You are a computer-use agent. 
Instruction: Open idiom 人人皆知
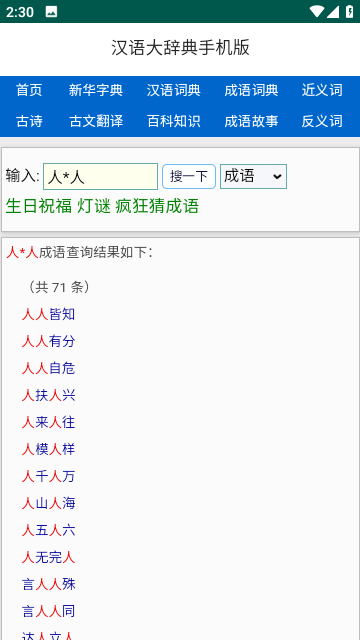click(49, 314)
